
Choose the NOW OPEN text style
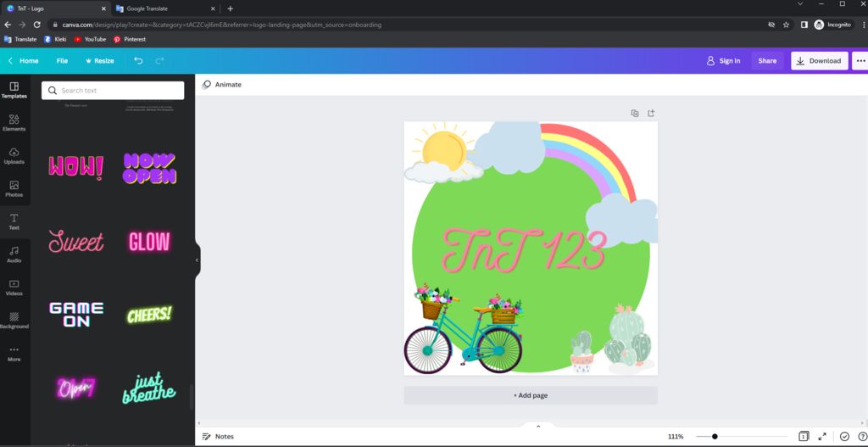(x=149, y=169)
